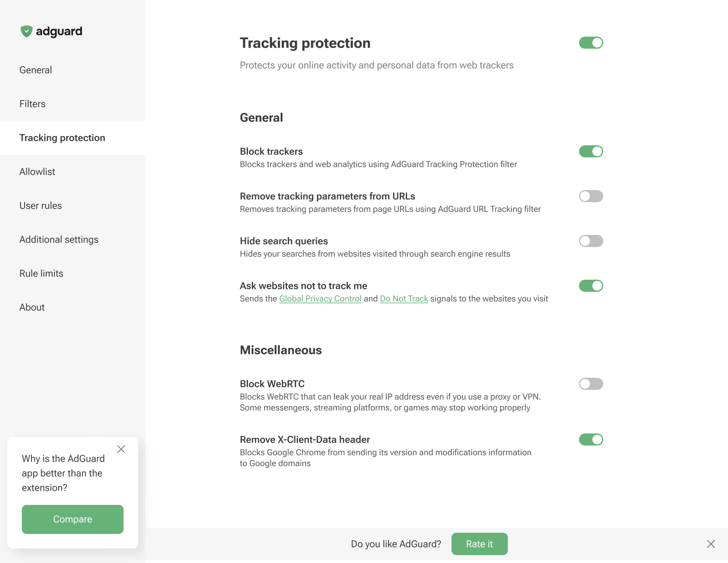Image resolution: width=728 pixels, height=563 pixels.
Task: Open the User rules section
Action: click(40, 205)
